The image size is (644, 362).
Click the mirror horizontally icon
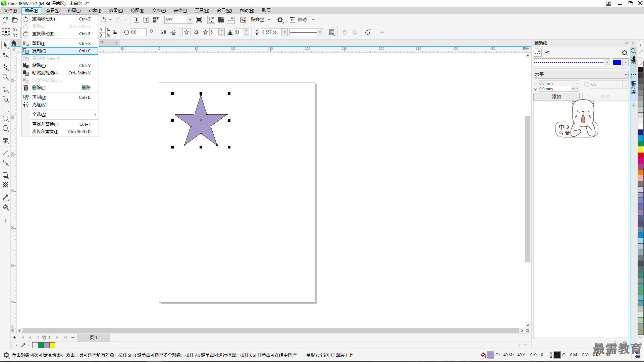163,32
